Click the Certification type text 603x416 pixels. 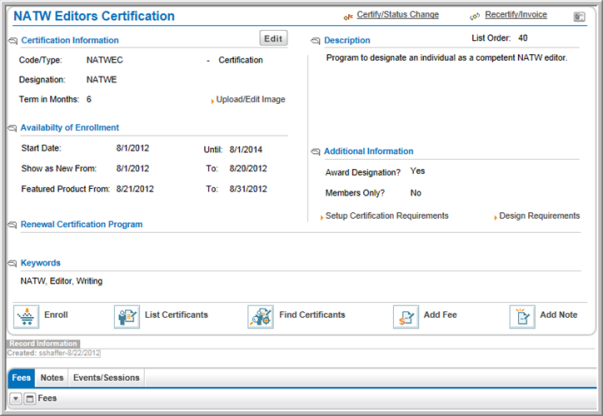click(x=241, y=60)
